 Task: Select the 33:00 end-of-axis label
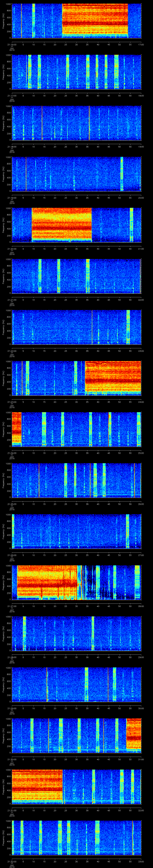coord(141,862)
